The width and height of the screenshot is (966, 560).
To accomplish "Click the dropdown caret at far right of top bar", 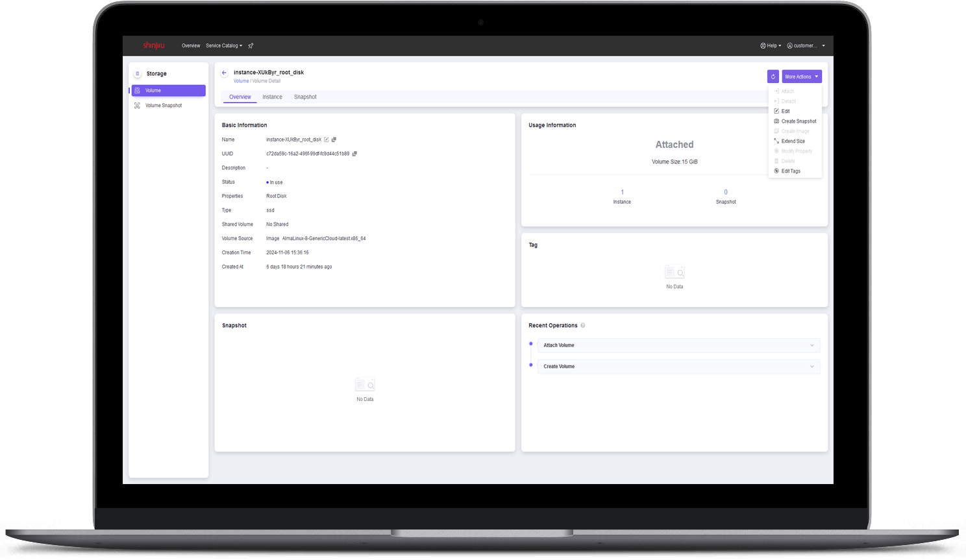I will (824, 45).
